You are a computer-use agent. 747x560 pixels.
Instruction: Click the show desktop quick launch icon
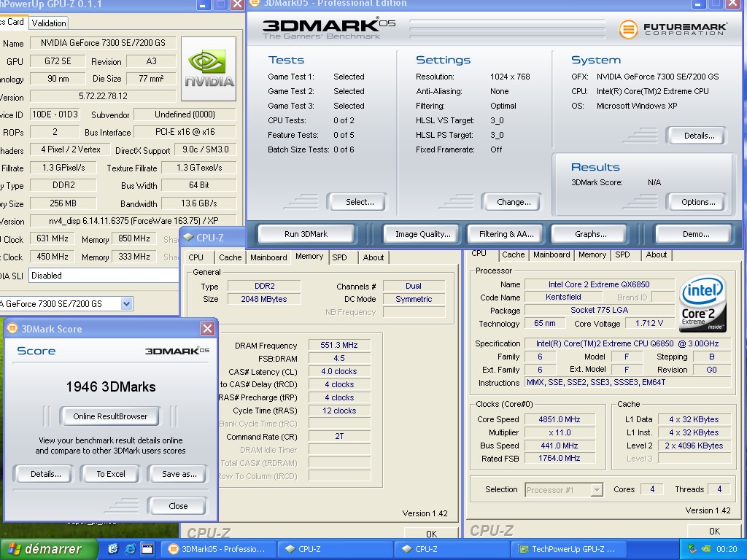(147, 549)
